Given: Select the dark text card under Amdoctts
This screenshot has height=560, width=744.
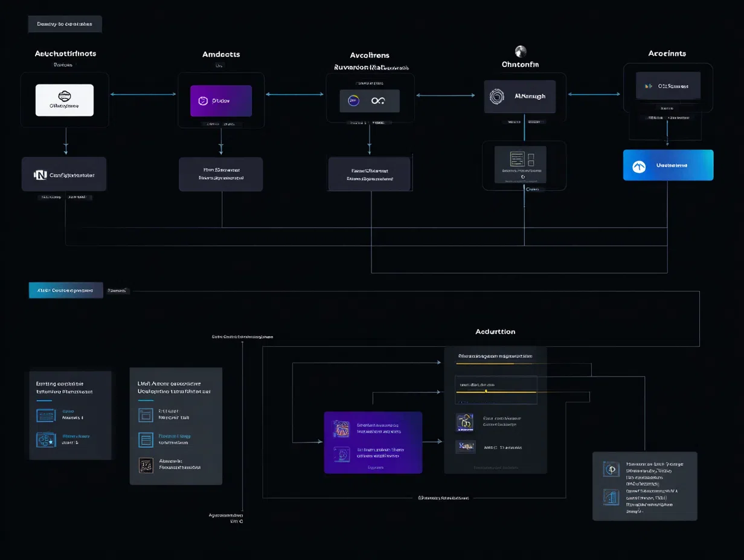Looking at the screenshot, I should click(221, 174).
